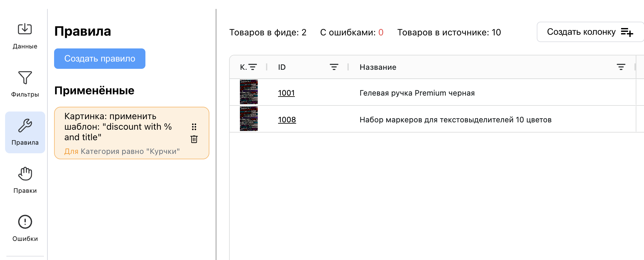Open the Название column filter
This screenshot has width=644, height=260.
621,67
